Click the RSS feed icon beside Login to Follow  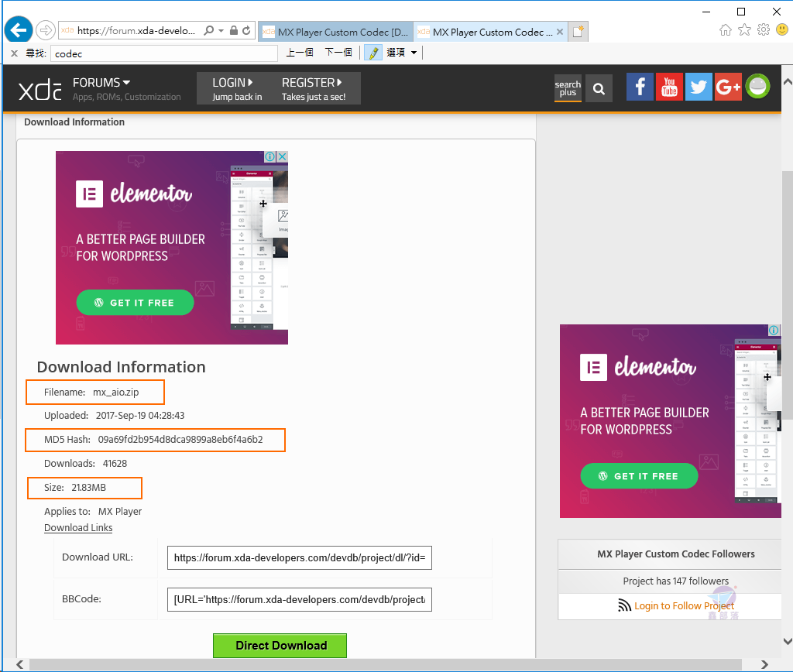(x=625, y=605)
